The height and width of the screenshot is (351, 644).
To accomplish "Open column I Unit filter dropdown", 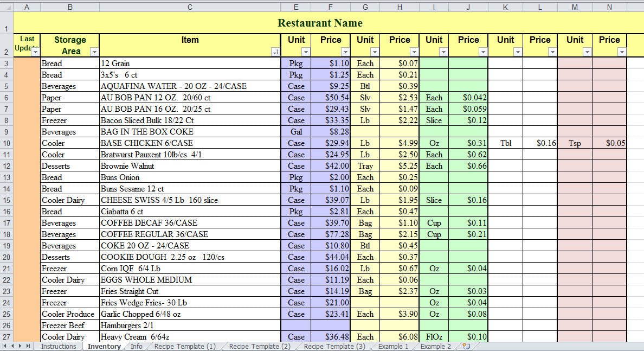I will click(x=443, y=52).
